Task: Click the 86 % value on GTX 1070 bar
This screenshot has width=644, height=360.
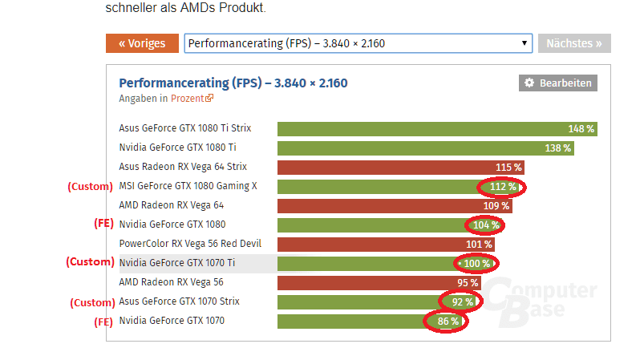Action: 448,322
